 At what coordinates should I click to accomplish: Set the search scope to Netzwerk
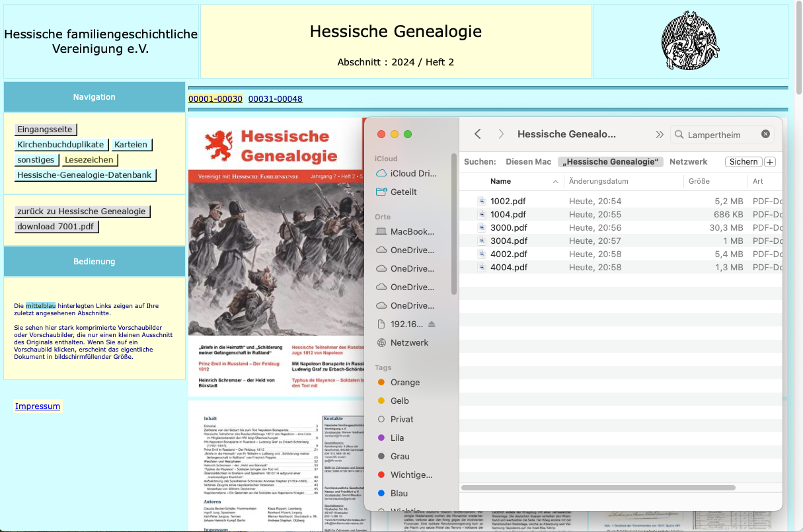(689, 162)
